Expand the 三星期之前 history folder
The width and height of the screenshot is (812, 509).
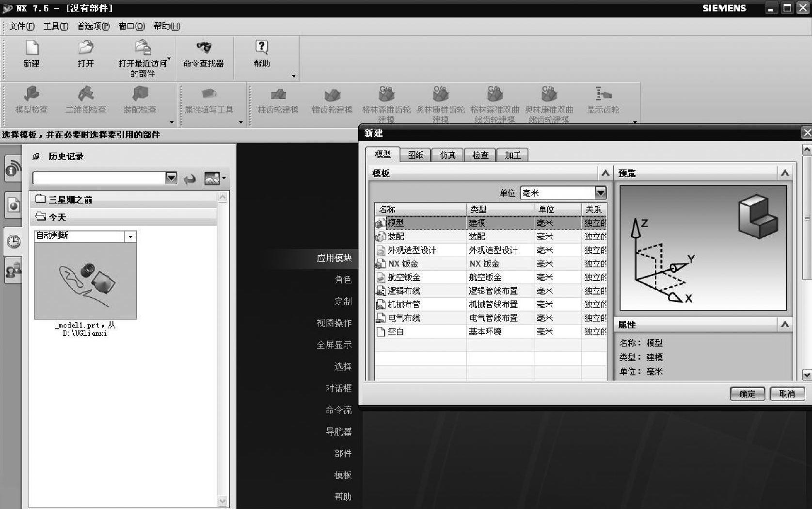point(70,199)
